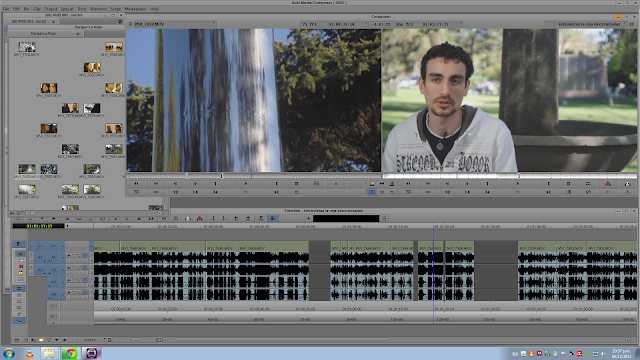Click the yellow Splice-In button between monitors
This screenshot has height=360, width=640.
pos(372,184)
